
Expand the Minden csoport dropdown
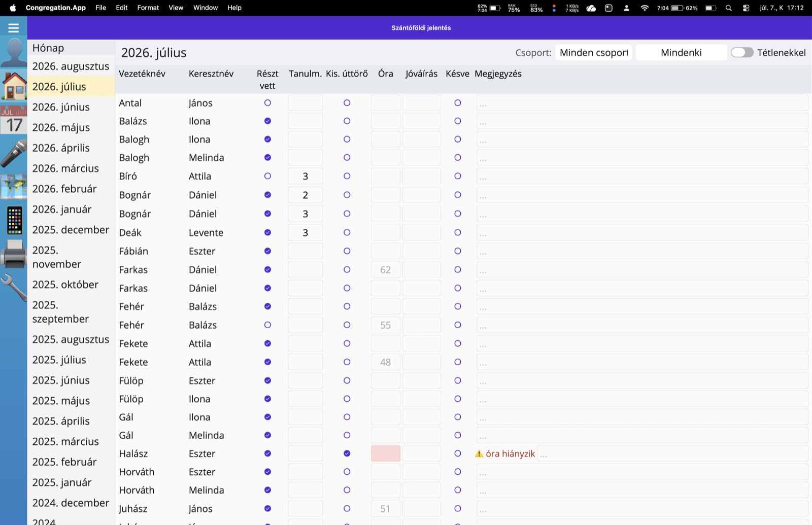point(594,53)
